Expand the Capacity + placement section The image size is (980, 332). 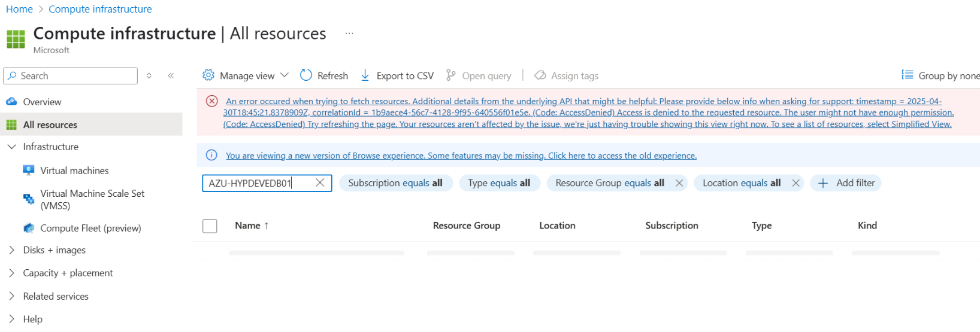point(11,273)
